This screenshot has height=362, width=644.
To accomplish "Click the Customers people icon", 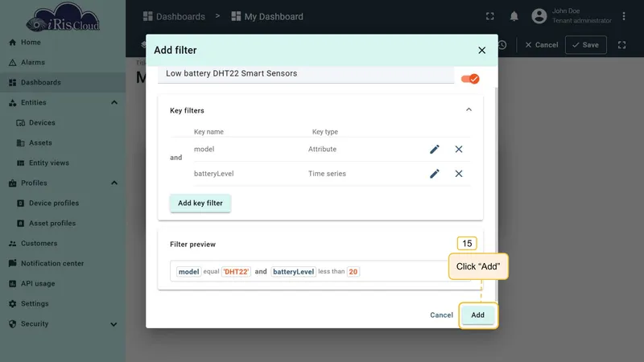I will point(12,244).
